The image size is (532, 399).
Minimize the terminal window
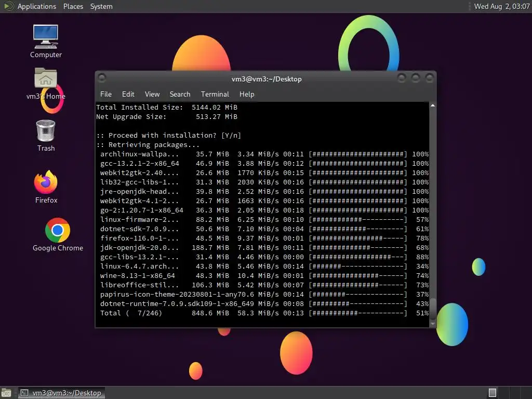click(402, 78)
